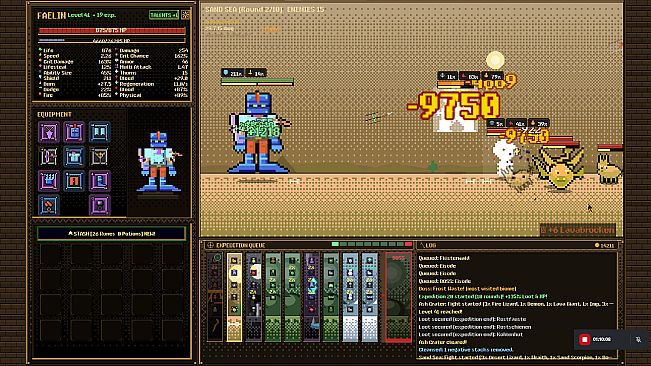Viewport: 651px width, 366px height.
Task: Click the expedition progress segment bar
Action: point(372,244)
